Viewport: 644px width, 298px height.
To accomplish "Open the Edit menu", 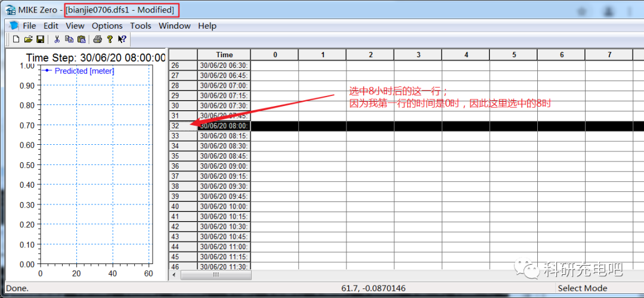I will tap(51, 26).
